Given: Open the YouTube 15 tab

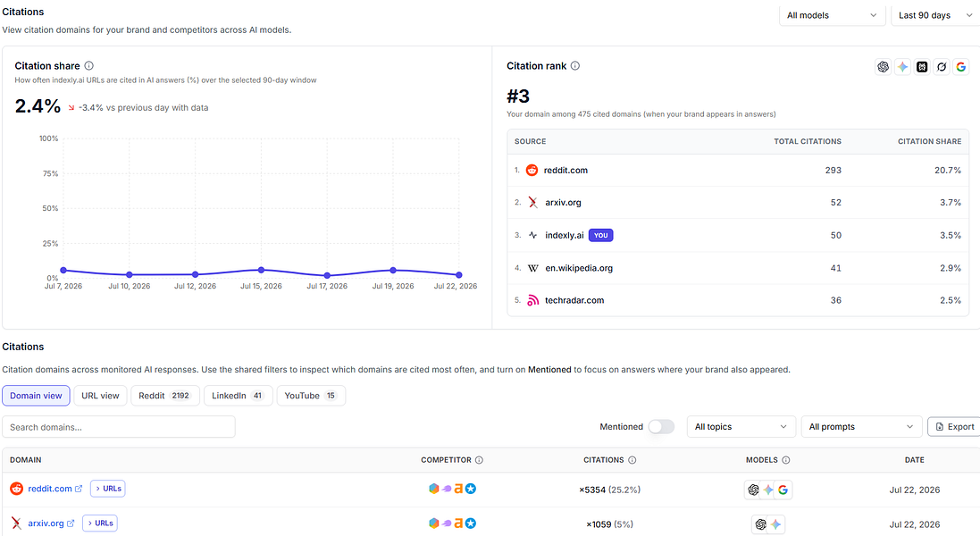Looking at the screenshot, I should pyautogui.click(x=311, y=396).
